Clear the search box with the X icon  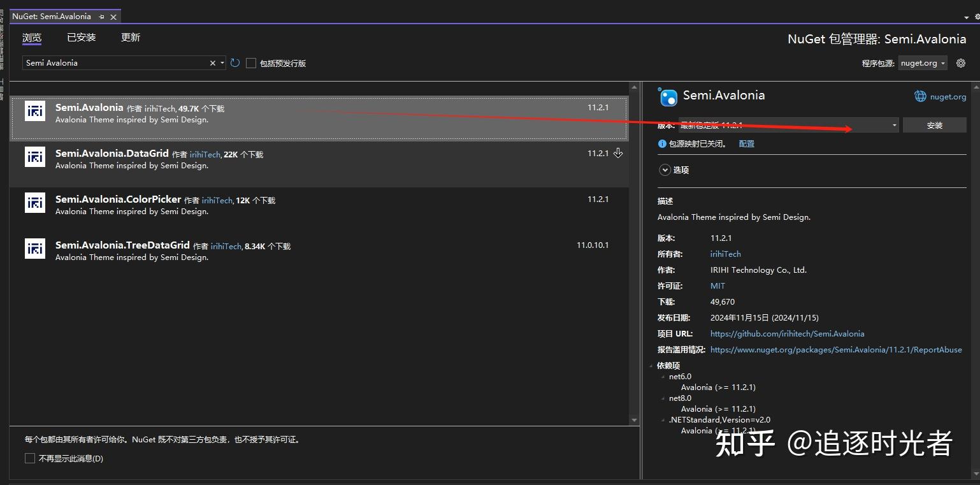(x=212, y=62)
